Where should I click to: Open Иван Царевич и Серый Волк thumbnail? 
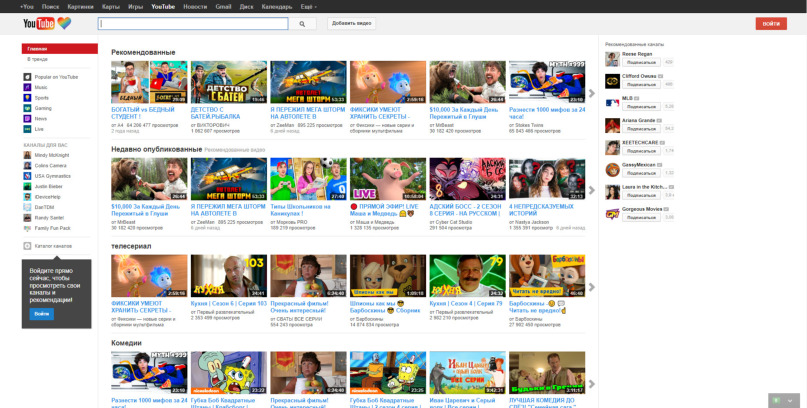click(467, 373)
